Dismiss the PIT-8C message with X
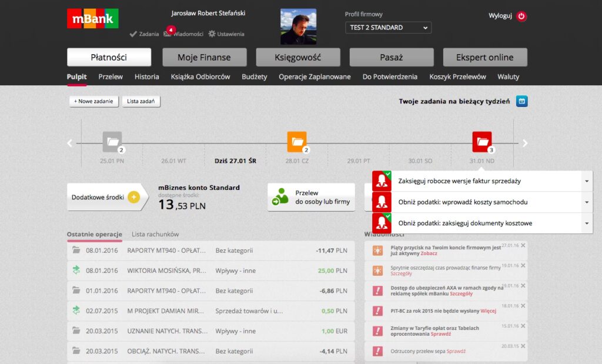Screen dimensions: 602x364 (523, 306)
